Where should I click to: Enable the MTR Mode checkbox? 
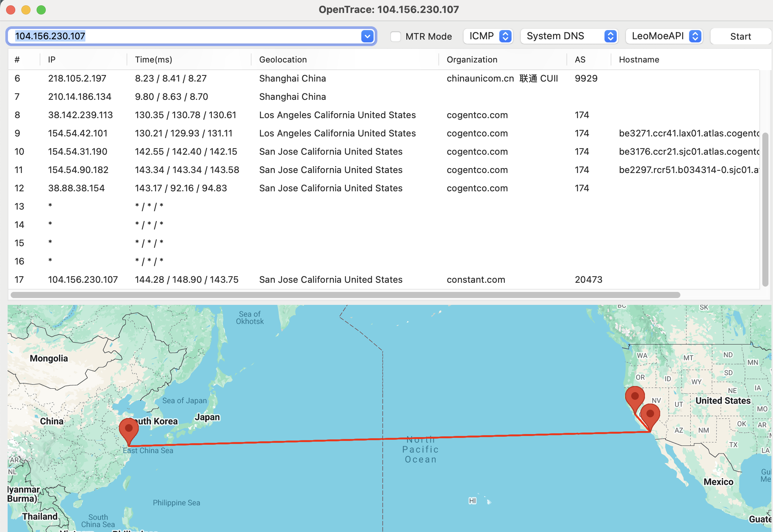coord(396,37)
